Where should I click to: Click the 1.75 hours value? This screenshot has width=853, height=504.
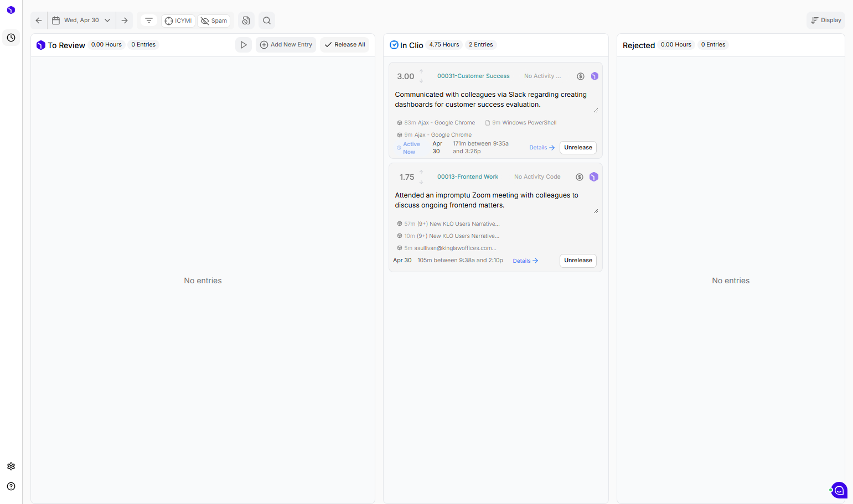(407, 177)
